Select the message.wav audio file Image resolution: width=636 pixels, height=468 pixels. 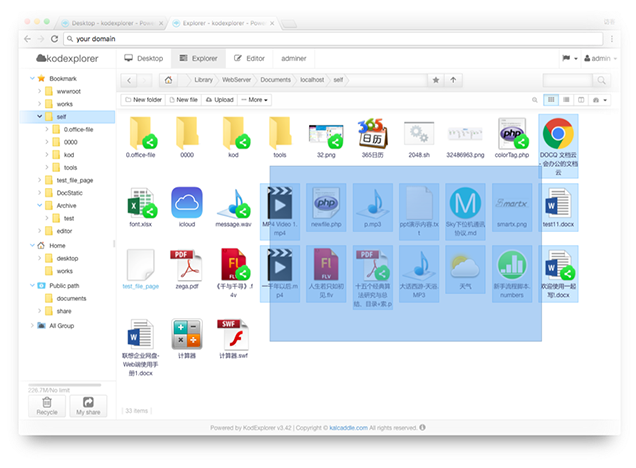233,203
